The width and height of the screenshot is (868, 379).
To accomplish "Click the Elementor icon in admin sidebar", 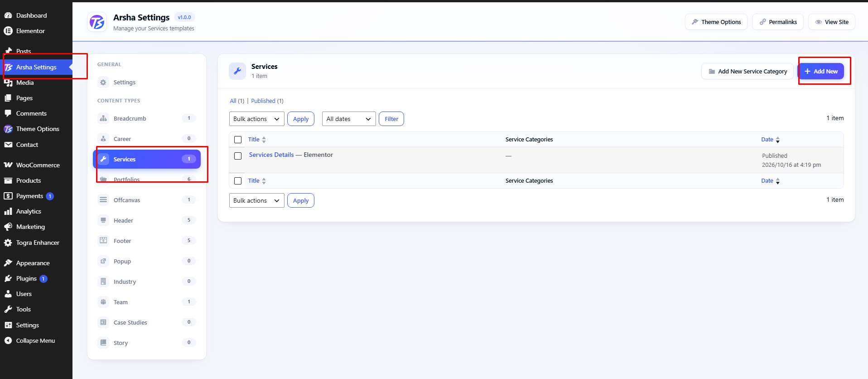I will [x=8, y=31].
